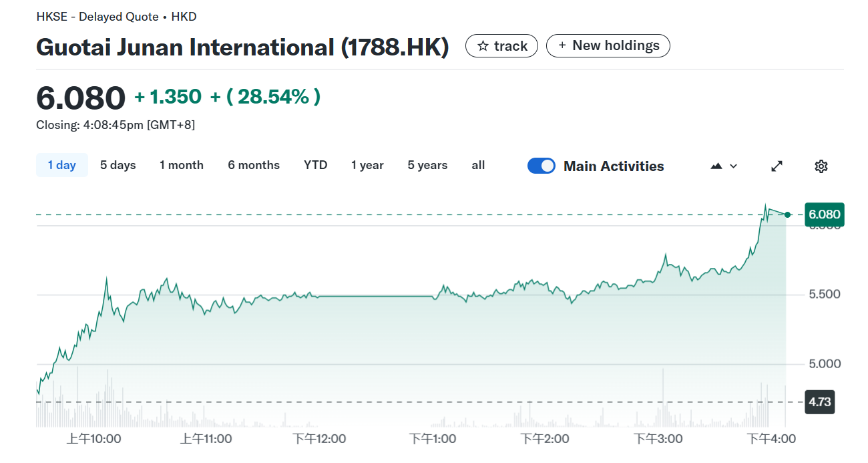Image resolution: width=868 pixels, height=463 pixels.
Task: Click the large 6.080 price quote
Action: tap(81, 98)
